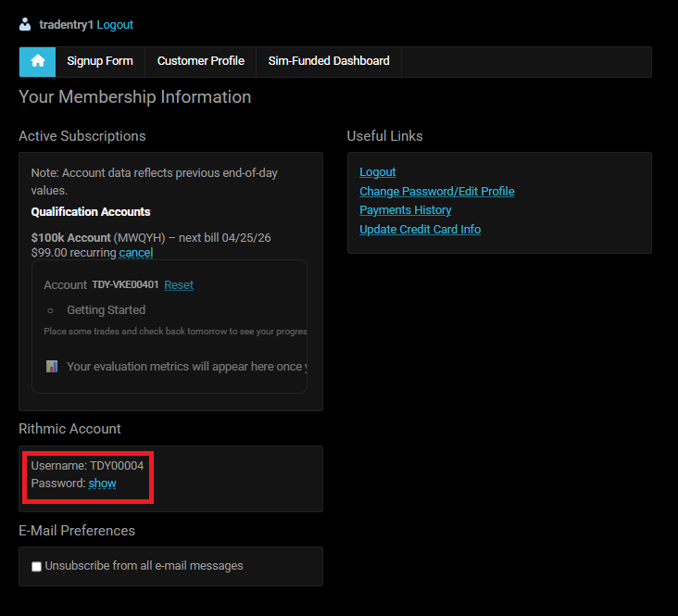Click Username: TDY00004 text
678x616 pixels.
pyautogui.click(x=87, y=465)
